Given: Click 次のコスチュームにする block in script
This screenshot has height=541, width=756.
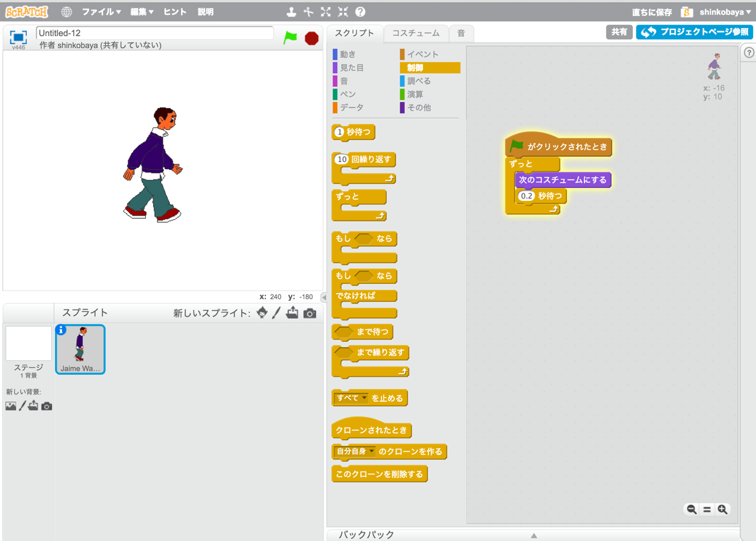Looking at the screenshot, I should coord(563,180).
